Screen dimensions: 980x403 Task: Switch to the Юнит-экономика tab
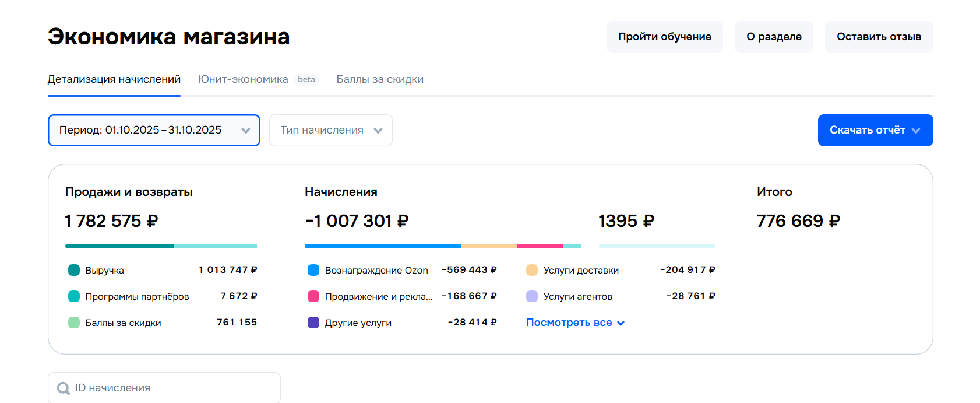pos(243,79)
